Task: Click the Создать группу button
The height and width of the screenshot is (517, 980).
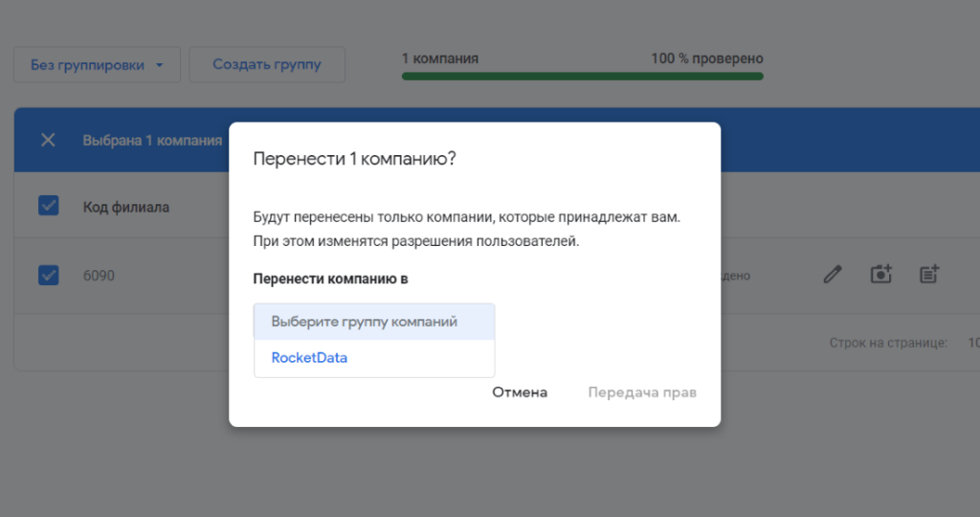Action: 266,65
